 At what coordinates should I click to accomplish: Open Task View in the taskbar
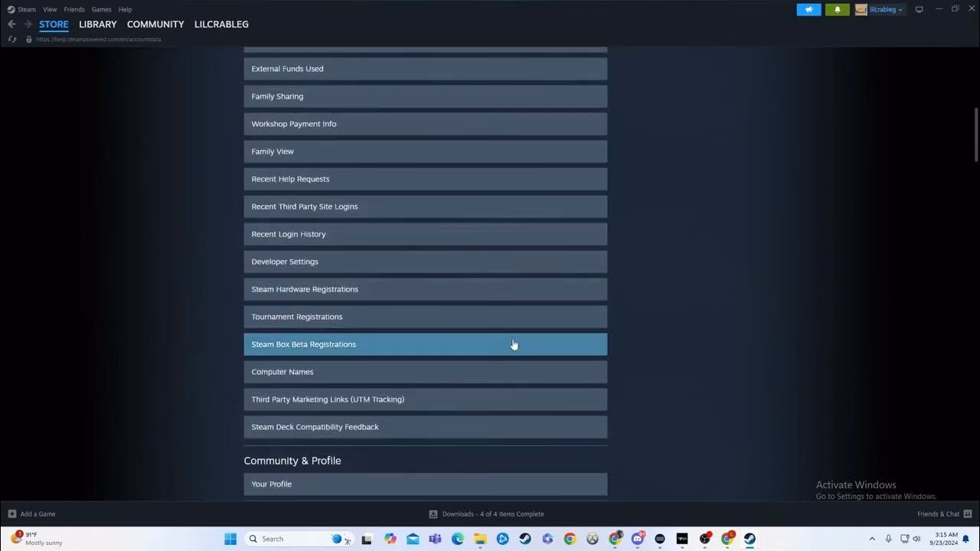click(367, 539)
